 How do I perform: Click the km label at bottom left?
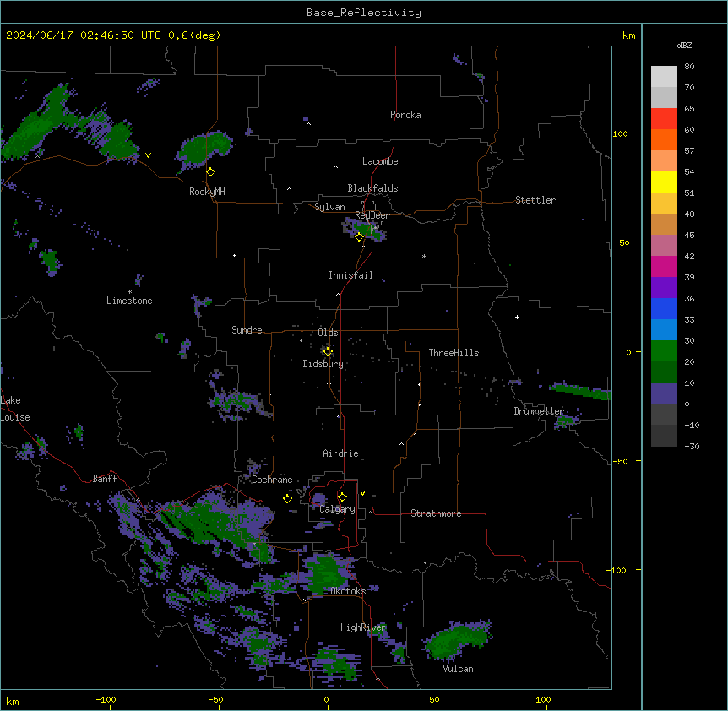(13, 701)
